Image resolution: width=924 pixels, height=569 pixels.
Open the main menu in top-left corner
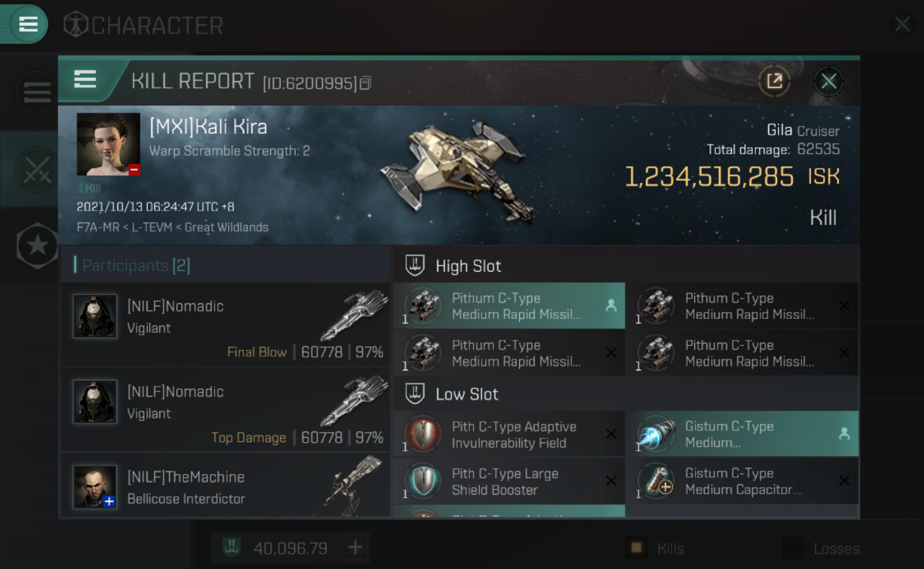click(x=27, y=24)
